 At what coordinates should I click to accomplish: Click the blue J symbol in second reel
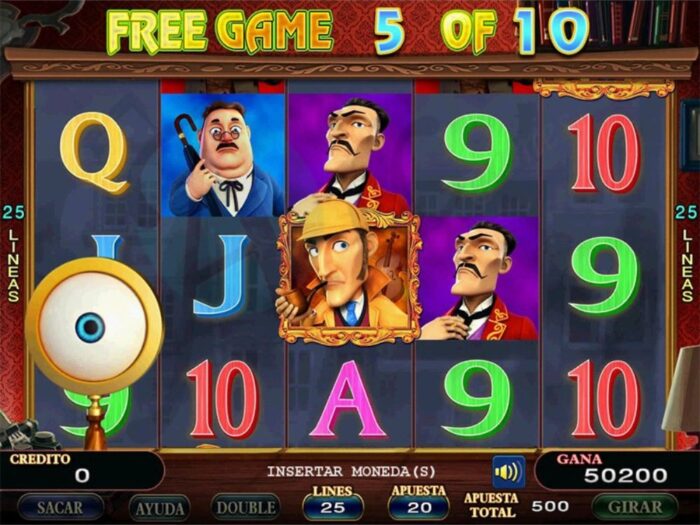point(221,276)
